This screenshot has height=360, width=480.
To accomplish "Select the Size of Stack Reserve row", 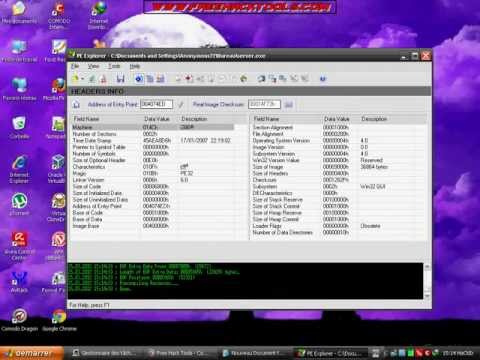I will [x=339, y=200].
